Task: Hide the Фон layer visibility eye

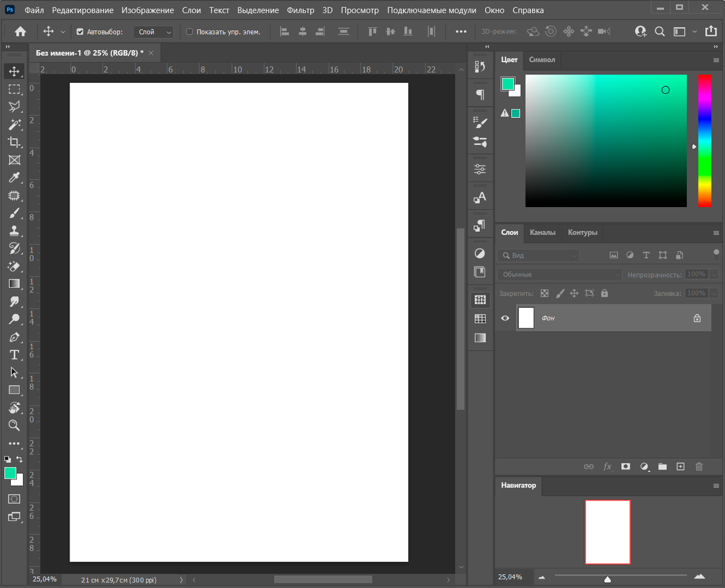Action: [505, 318]
